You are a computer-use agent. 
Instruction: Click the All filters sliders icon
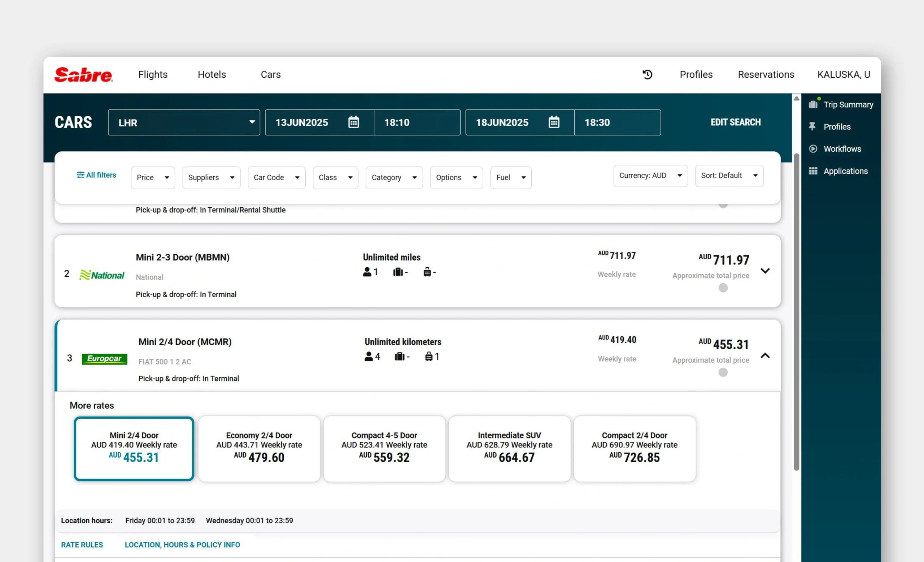tap(80, 175)
